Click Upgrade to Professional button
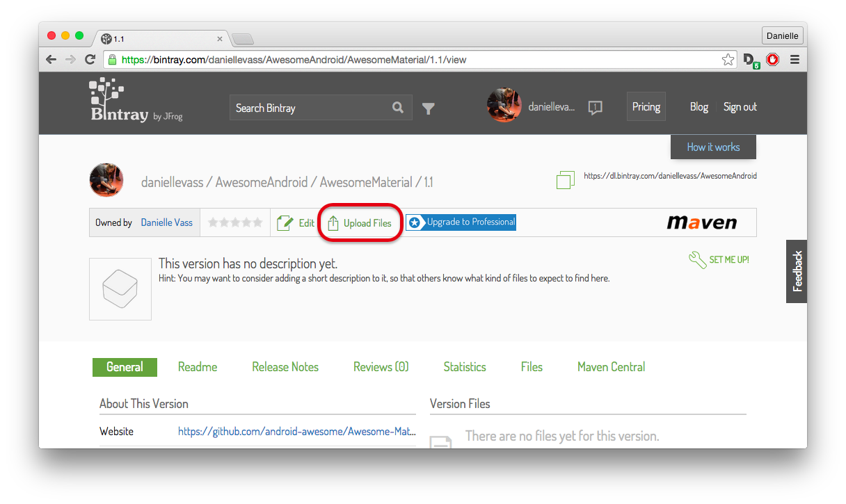Viewport: 846px width, 504px height. (x=461, y=222)
